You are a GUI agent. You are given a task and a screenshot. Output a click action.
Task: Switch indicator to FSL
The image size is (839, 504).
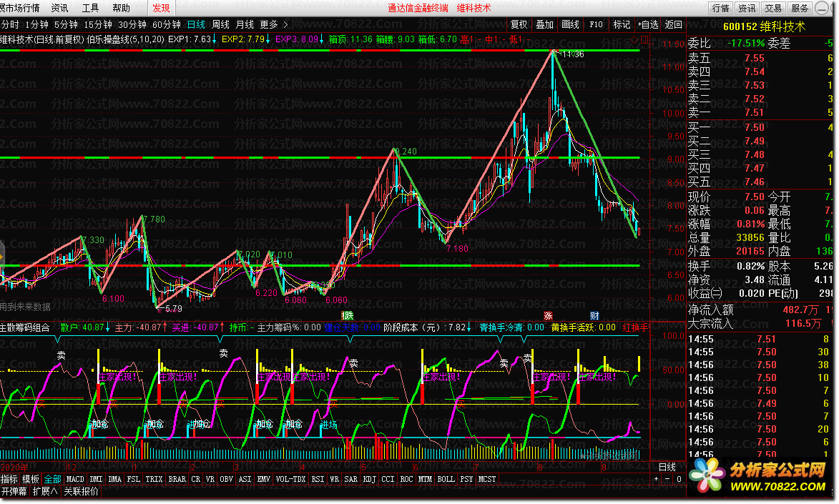tap(133, 479)
